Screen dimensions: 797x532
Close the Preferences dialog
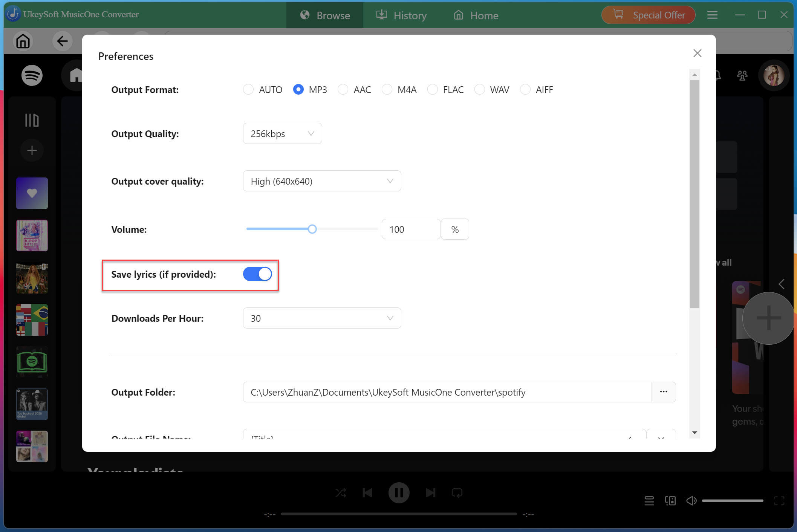tap(697, 53)
